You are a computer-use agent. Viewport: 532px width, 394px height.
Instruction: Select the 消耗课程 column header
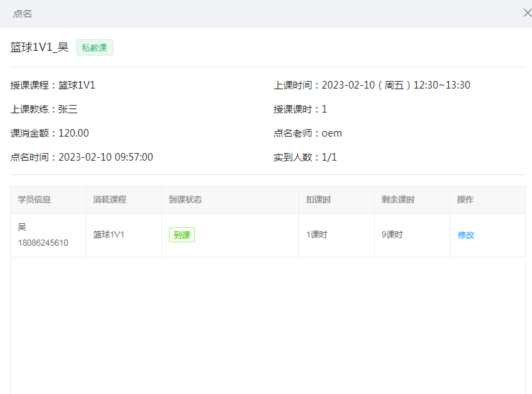pyautogui.click(x=110, y=200)
